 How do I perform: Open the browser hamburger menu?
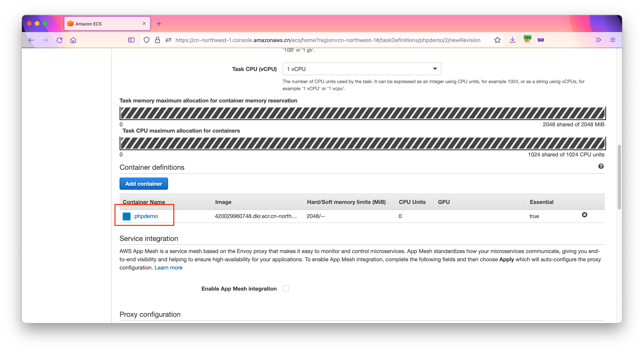coord(613,40)
